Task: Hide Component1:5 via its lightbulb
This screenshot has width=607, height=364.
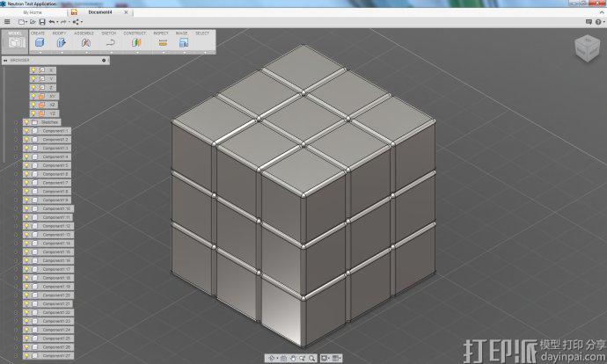Action: 26,165
